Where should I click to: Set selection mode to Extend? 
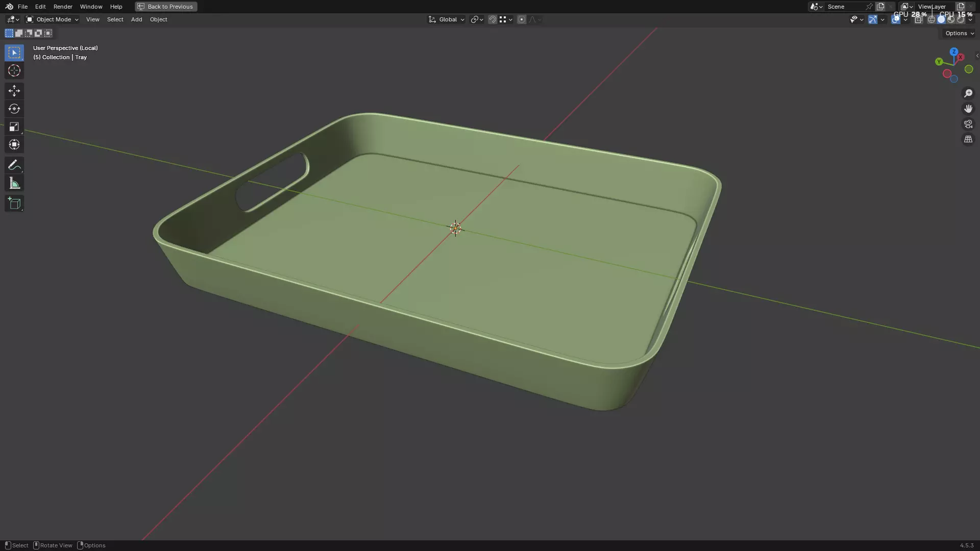coord(19,33)
